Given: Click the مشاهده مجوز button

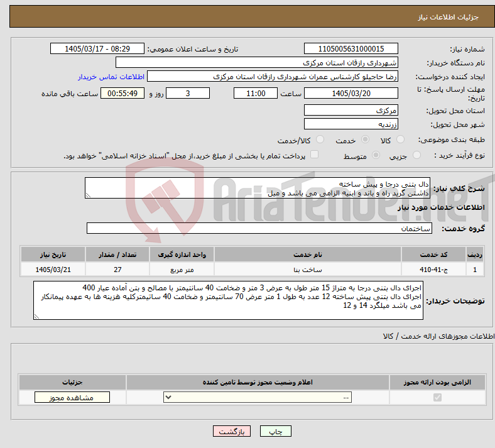Looking at the screenshot, I should [x=72, y=398].
